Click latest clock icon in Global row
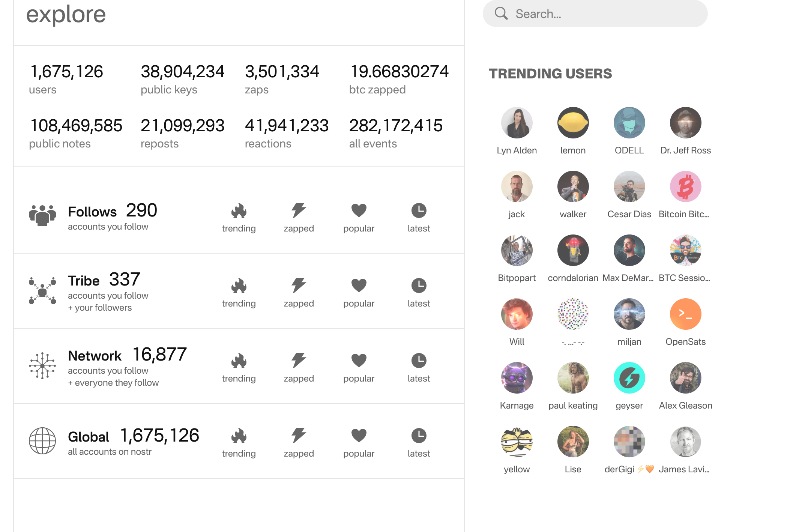This screenshot has height=532, width=796. pos(419,436)
